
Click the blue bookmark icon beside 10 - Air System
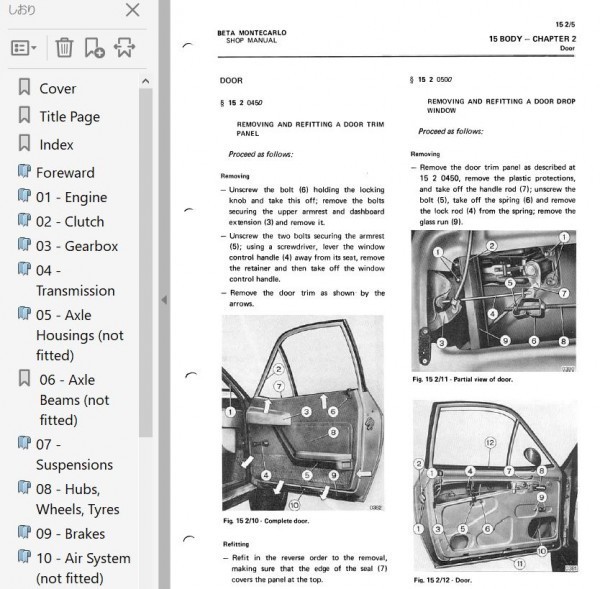[x=24, y=556]
